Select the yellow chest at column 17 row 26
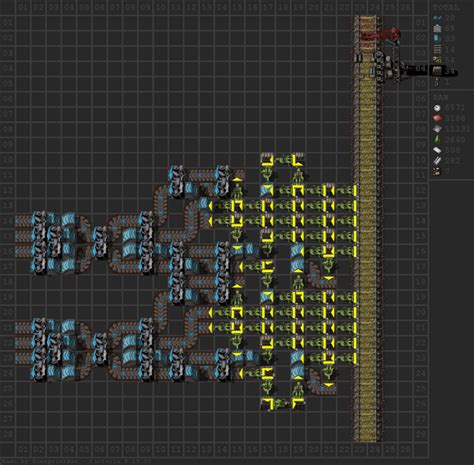474x465 pixels. point(267,404)
